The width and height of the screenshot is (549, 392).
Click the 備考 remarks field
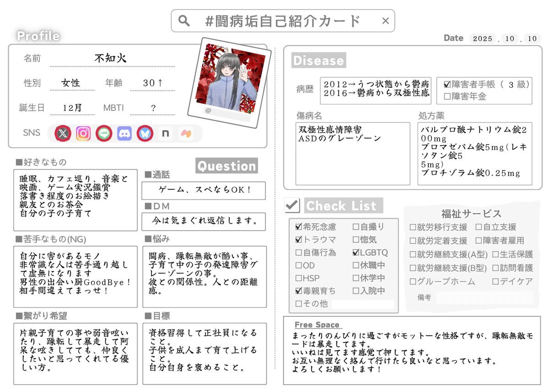pos(484,297)
